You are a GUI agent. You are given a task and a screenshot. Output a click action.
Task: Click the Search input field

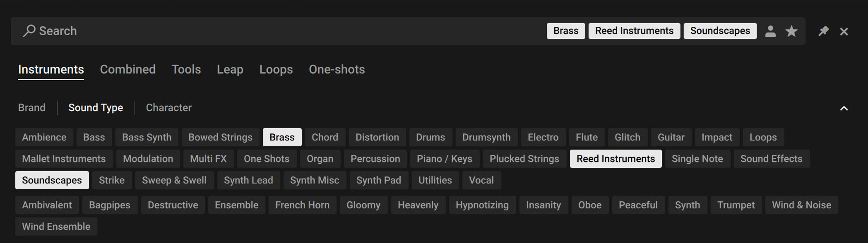pos(248,31)
